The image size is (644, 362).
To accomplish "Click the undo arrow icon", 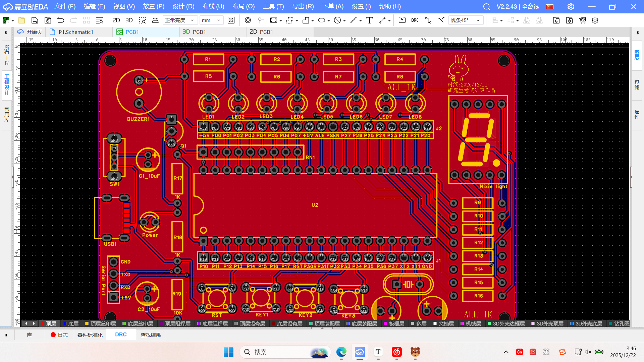I will tap(60, 20).
